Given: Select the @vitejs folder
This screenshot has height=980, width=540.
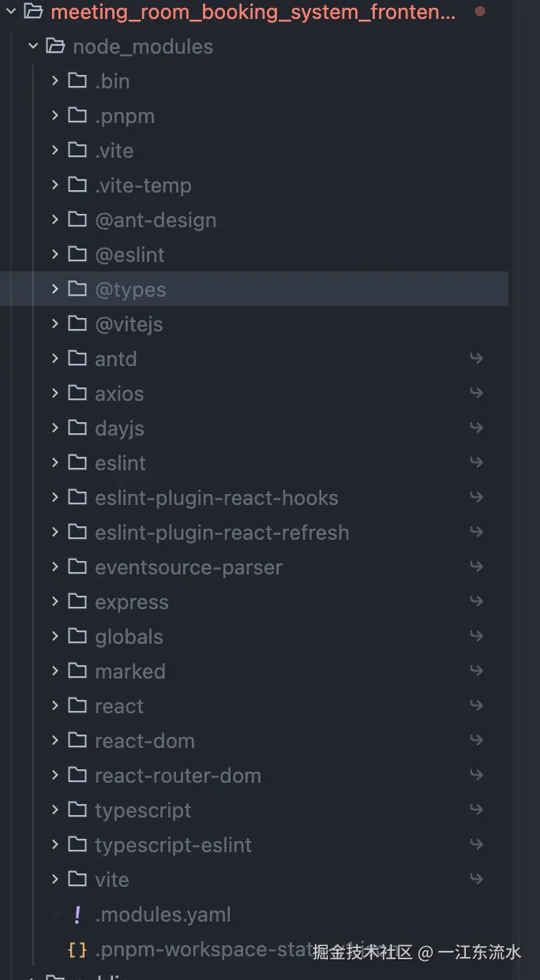Looking at the screenshot, I should (x=129, y=324).
